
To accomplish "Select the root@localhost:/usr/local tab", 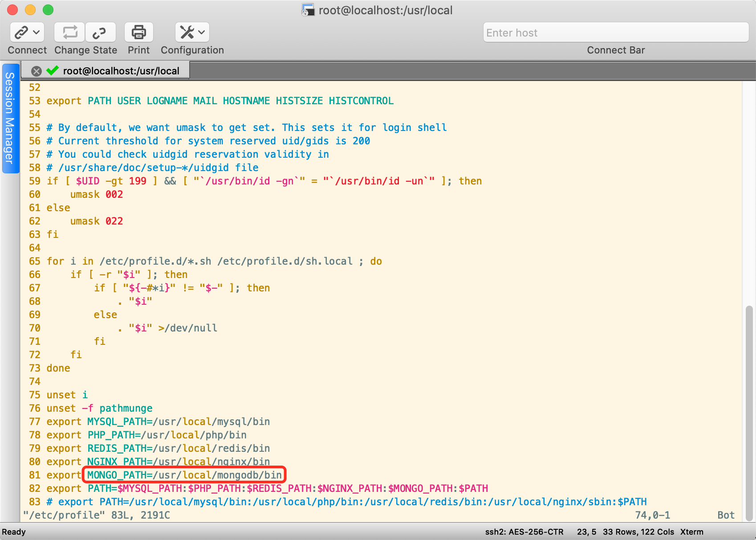I will pos(121,71).
